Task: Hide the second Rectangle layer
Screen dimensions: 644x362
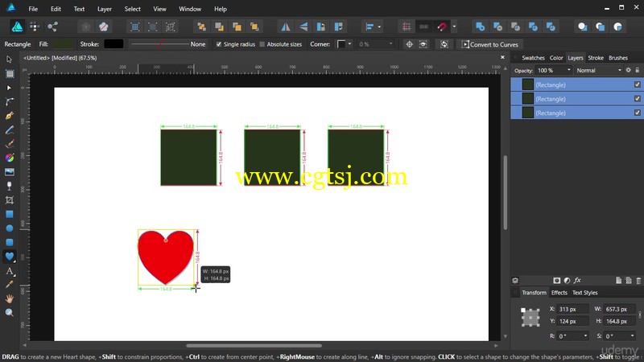Action: (637, 99)
